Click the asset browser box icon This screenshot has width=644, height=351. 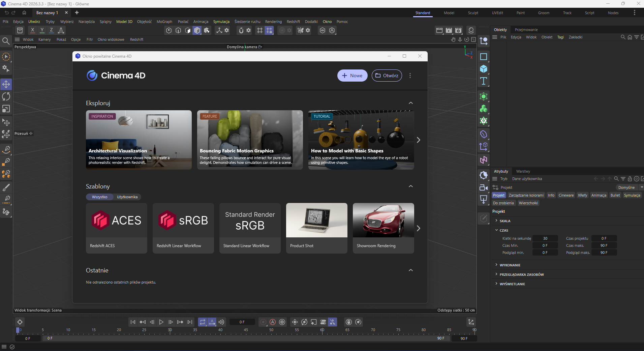pos(20,30)
